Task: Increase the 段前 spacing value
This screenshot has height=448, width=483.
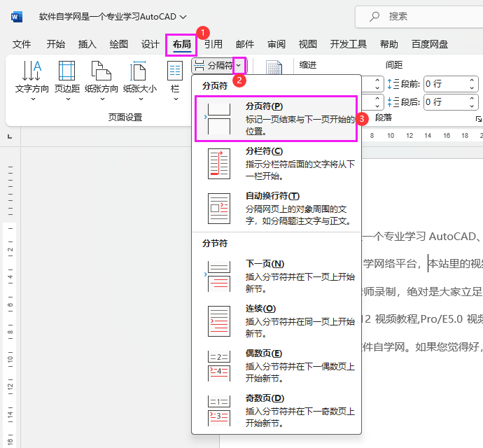Action: (x=472, y=80)
